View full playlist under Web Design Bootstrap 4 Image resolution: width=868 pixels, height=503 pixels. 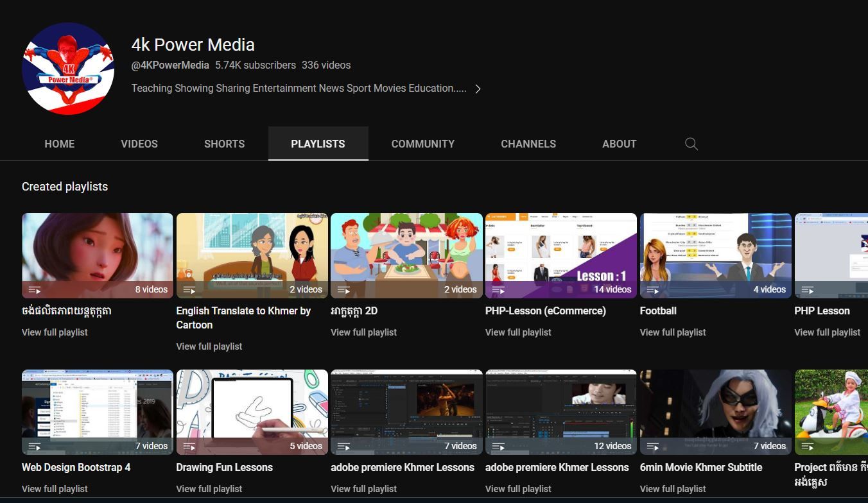pyautogui.click(x=55, y=489)
